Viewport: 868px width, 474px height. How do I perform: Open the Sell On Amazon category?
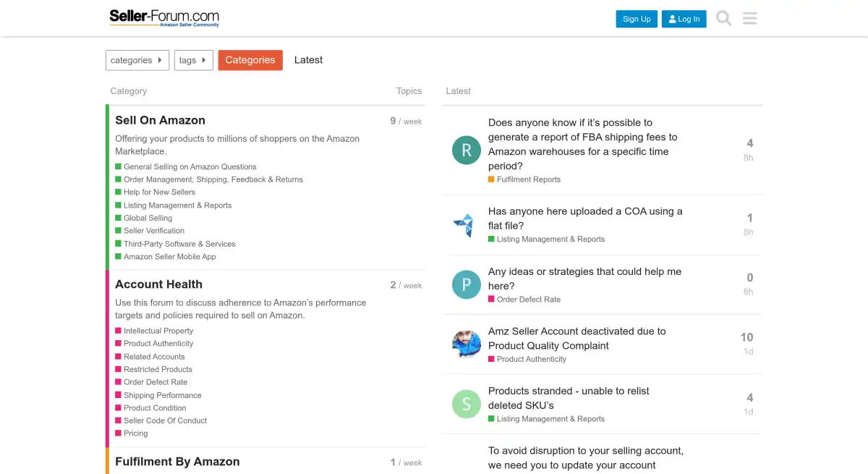coord(160,120)
